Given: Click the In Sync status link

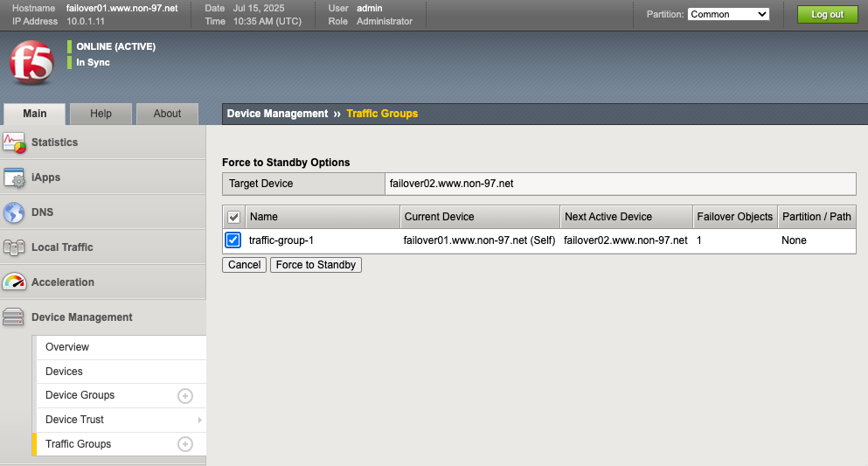Looking at the screenshot, I should coord(93,63).
